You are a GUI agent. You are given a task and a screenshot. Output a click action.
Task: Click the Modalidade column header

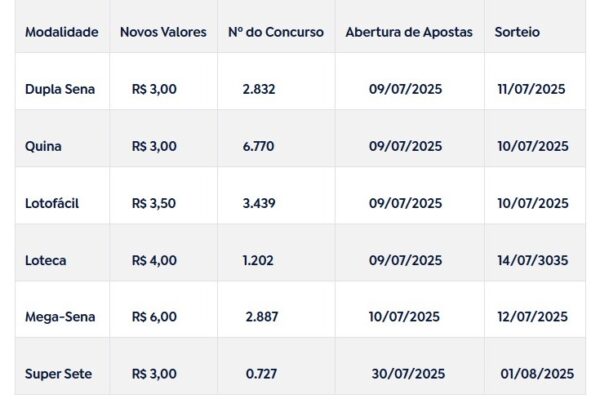point(61,32)
